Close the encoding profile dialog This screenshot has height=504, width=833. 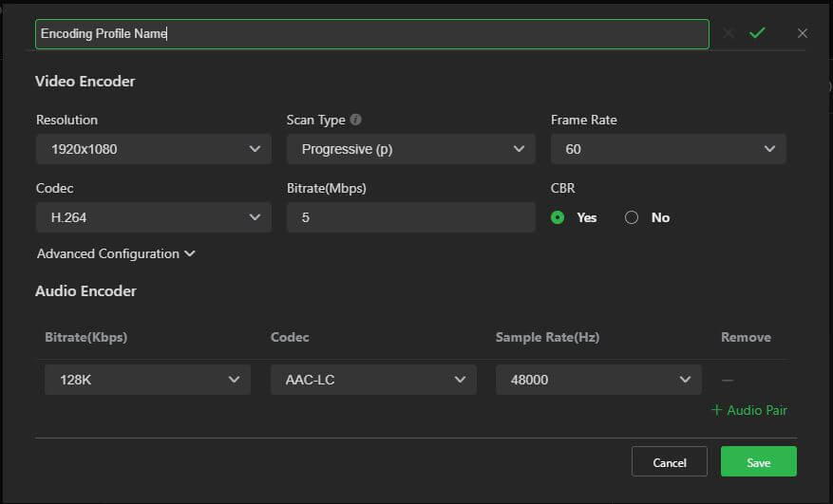coord(803,33)
